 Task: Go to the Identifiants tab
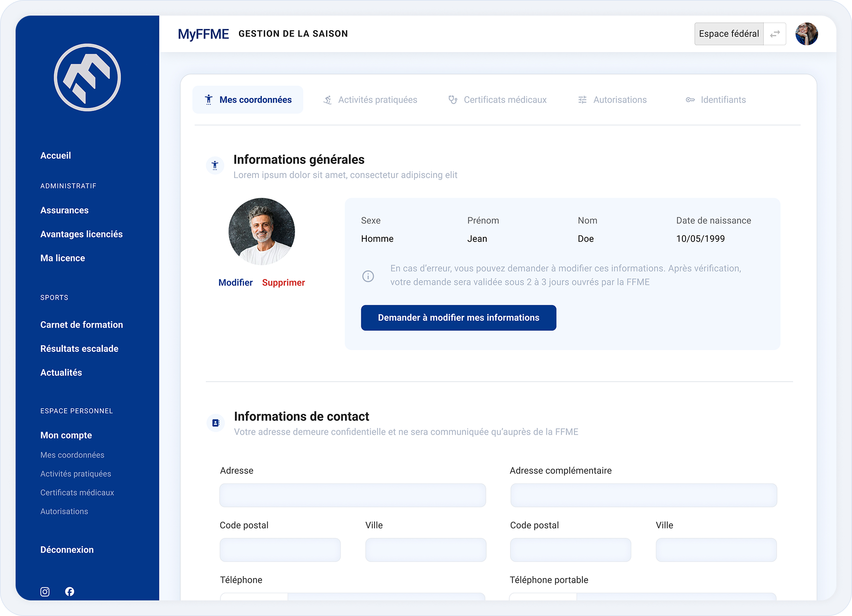pyautogui.click(x=716, y=100)
